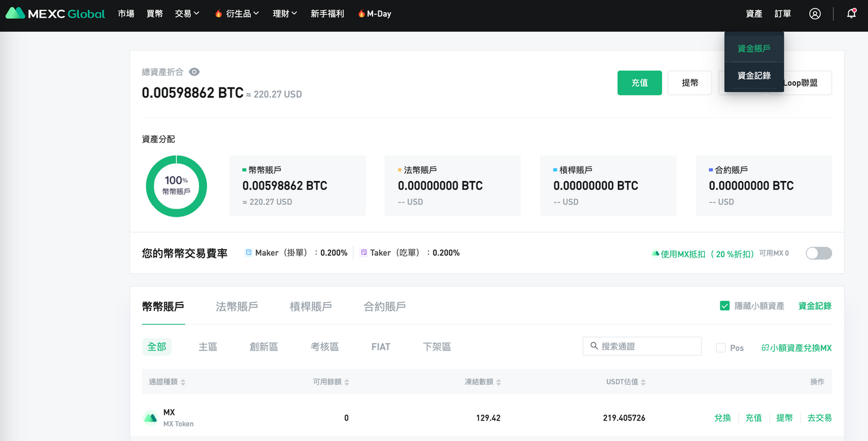The width and height of the screenshot is (868, 441).
Task: Click the 129.42 frozen amount
Action: click(x=488, y=418)
